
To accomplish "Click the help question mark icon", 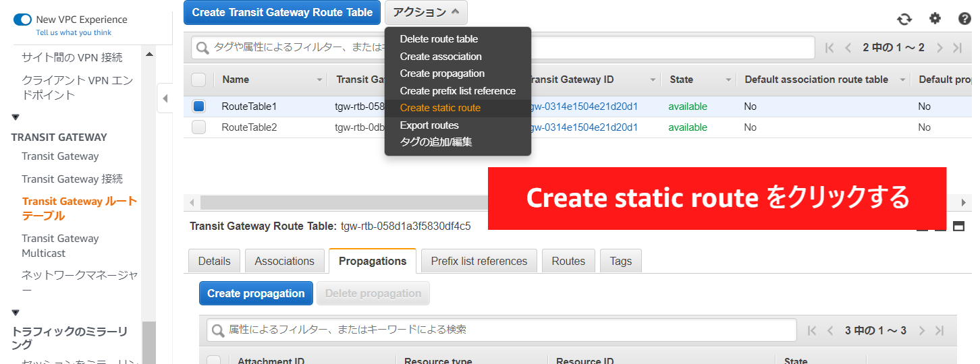I will coord(964,18).
